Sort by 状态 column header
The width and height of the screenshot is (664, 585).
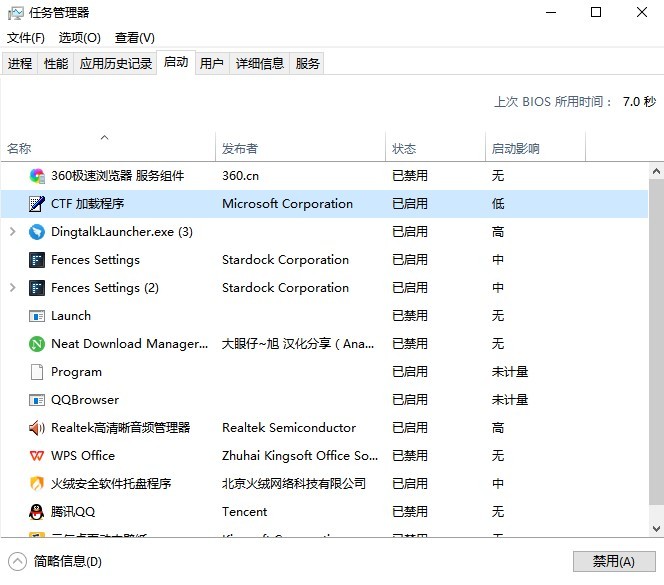pyautogui.click(x=435, y=147)
